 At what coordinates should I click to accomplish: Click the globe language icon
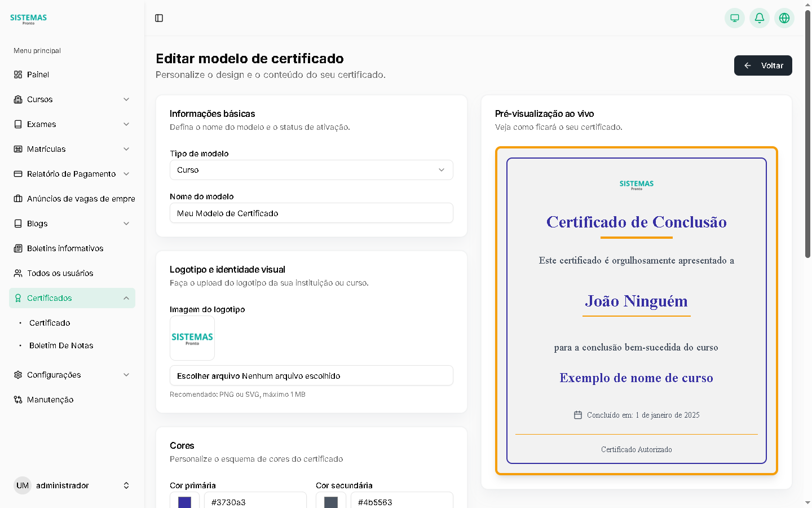[784, 18]
